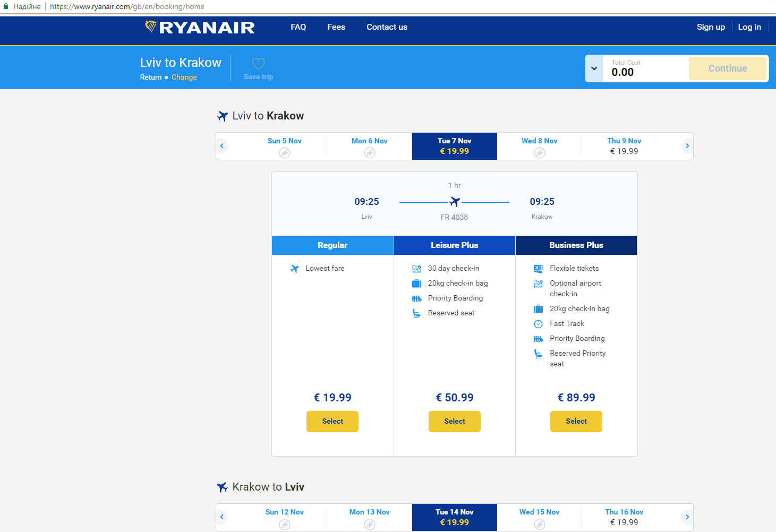Select the Wed 8 Nov date tab

540,146
